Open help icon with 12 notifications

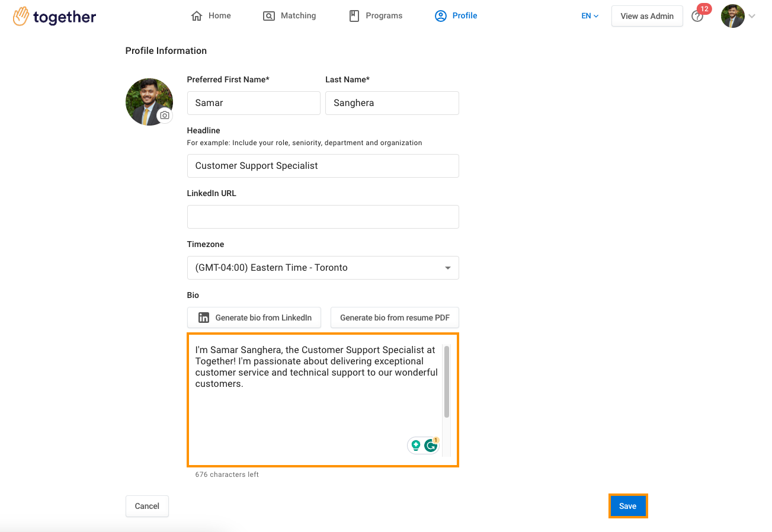click(698, 16)
